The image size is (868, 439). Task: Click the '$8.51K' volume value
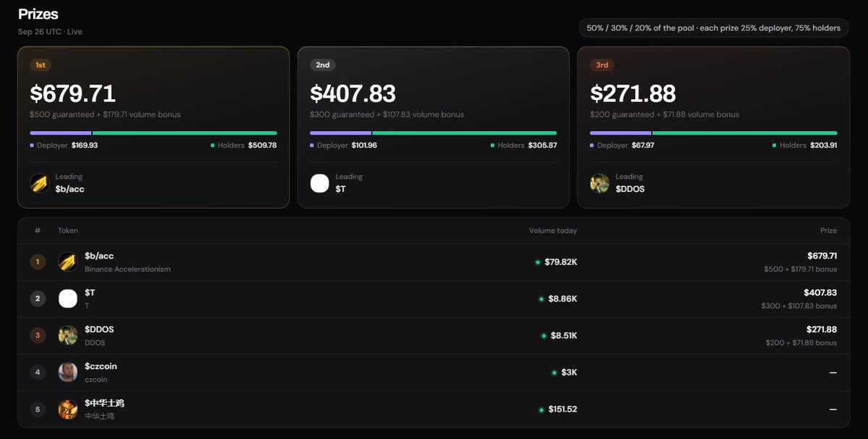(564, 335)
